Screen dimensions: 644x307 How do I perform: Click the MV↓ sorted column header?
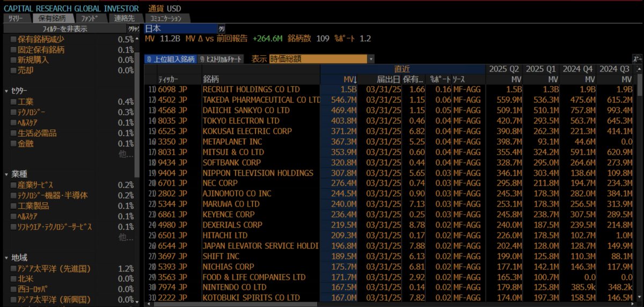coord(339,79)
